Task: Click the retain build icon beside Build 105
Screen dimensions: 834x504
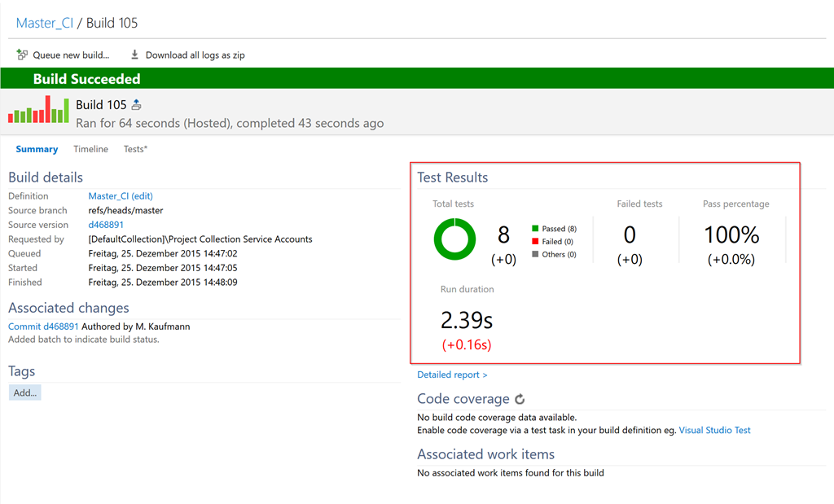Action: [136, 105]
